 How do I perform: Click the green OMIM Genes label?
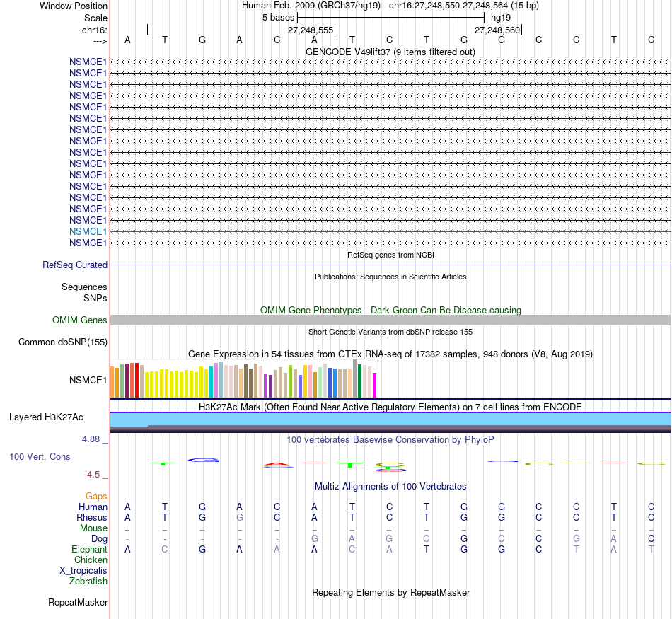click(80, 320)
